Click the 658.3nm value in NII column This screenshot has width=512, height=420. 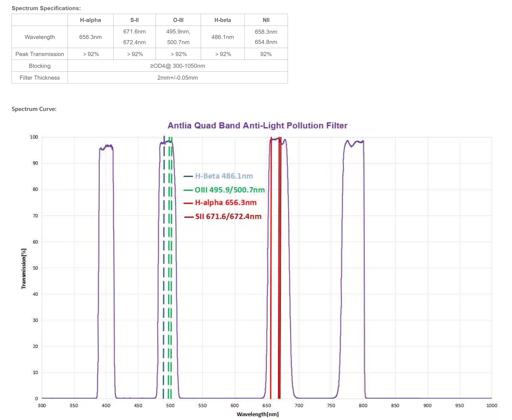click(x=266, y=32)
